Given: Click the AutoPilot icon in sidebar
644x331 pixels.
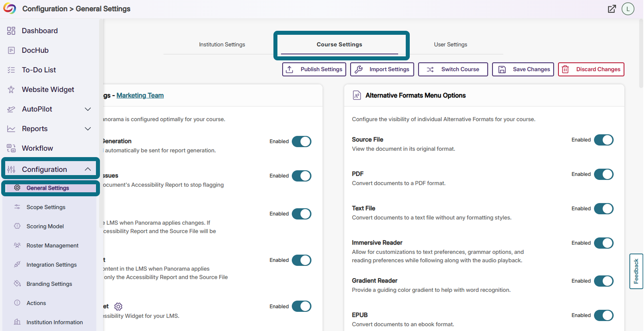Looking at the screenshot, I should tap(11, 109).
